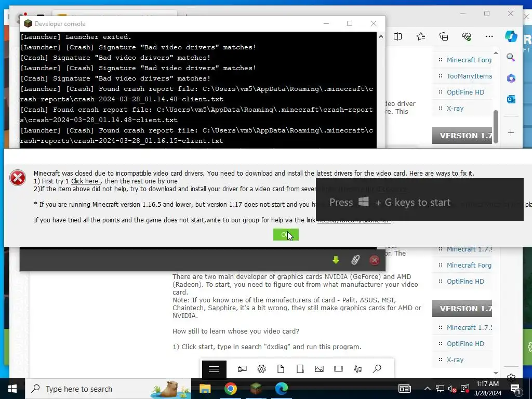Click gear settings icon on bottom toolbar
Screen dimensions: 532x399
point(261,369)
